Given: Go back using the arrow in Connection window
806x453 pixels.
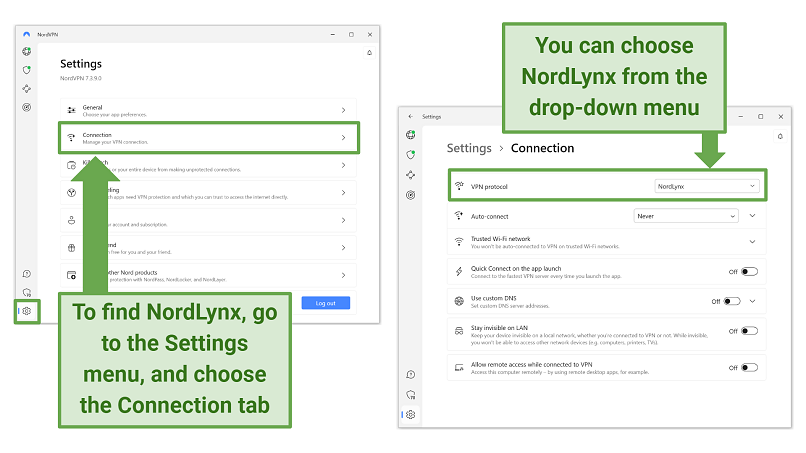Looking at the screenshot, I should (x=410, y=117).
